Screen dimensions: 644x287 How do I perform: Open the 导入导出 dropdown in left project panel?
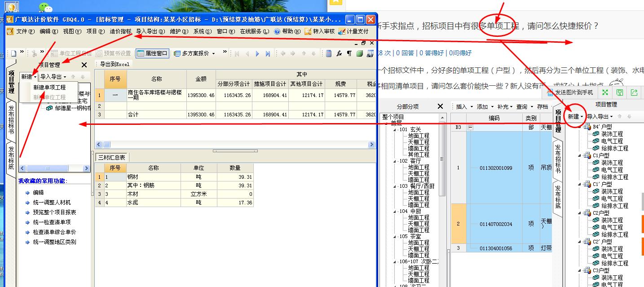53,77
